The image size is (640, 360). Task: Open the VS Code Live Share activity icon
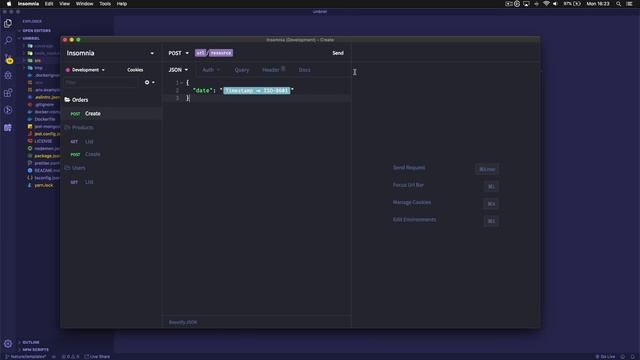click(8, 110)
